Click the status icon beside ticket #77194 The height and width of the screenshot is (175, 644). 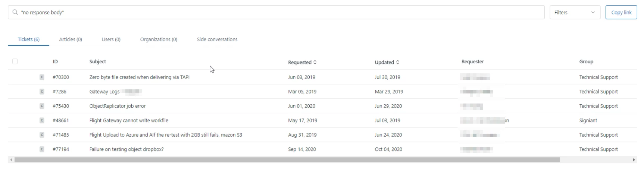click(x=42, y=149)
